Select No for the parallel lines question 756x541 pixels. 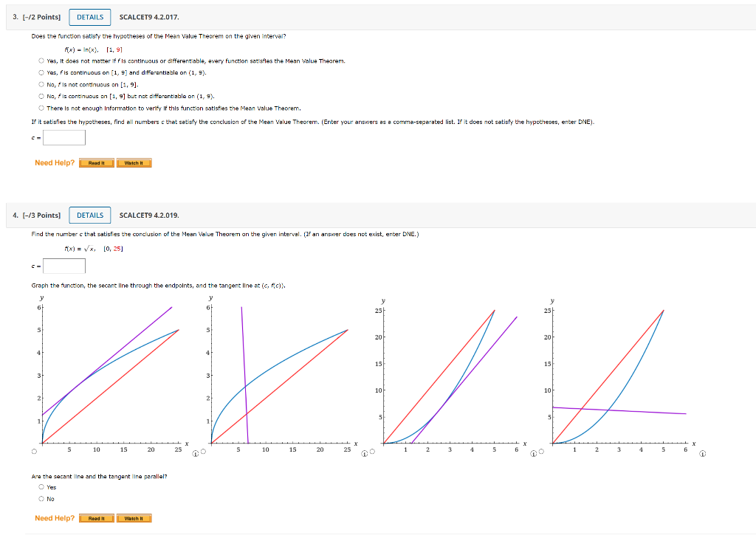click(42, 499)
